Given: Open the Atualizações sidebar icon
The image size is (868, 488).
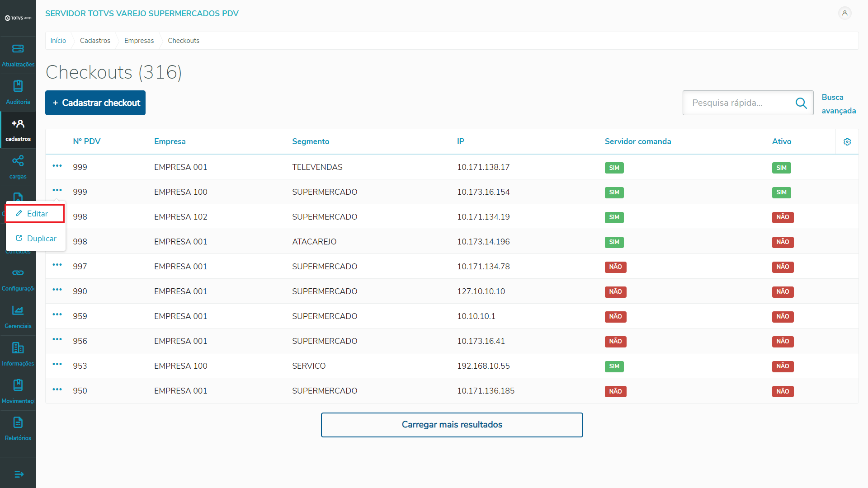Looking at the screenshot, I should (18, 49).
